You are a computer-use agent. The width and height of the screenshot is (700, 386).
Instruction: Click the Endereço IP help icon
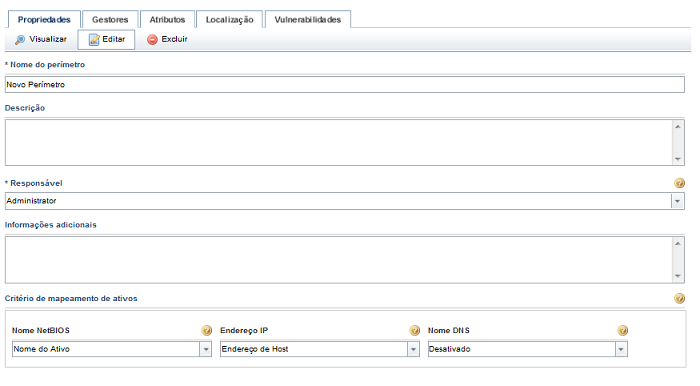click(x=414, y=330)
